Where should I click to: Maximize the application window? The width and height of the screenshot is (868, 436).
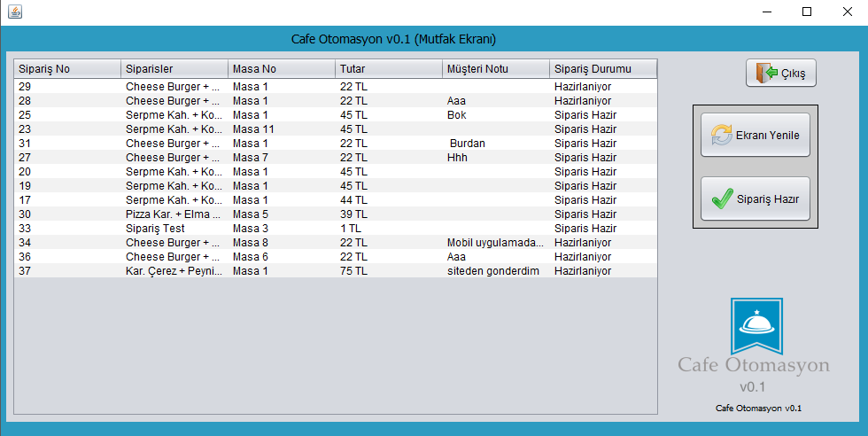point(807,12)
